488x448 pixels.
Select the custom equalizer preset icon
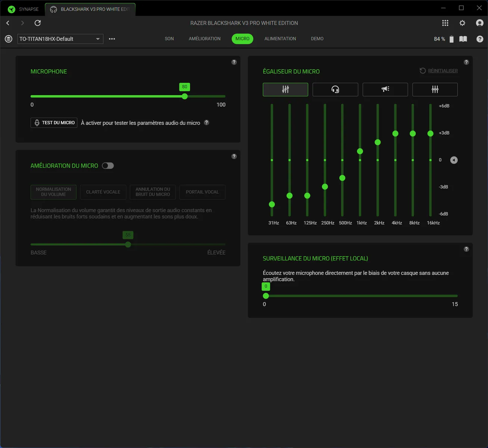point(435,90)
